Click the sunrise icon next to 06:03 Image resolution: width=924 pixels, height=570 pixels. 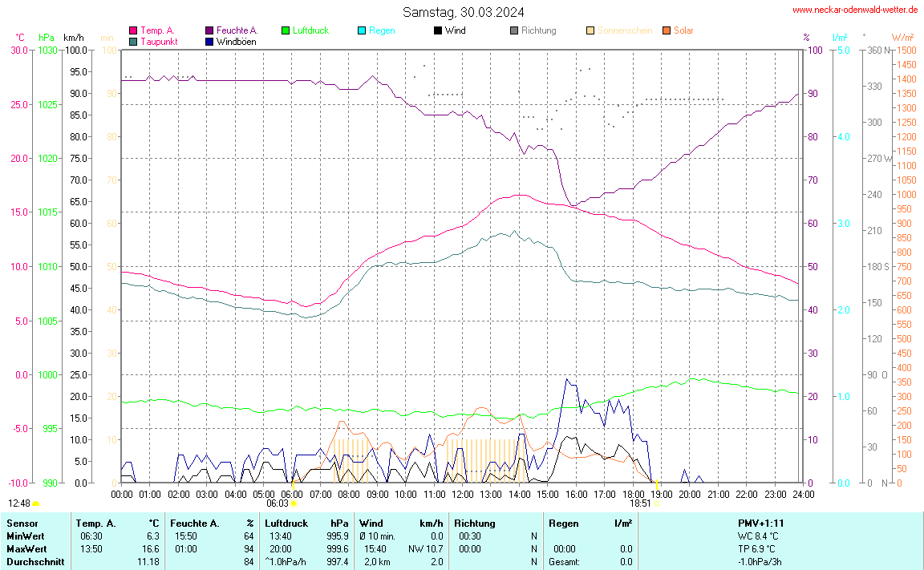pos(294,503)
